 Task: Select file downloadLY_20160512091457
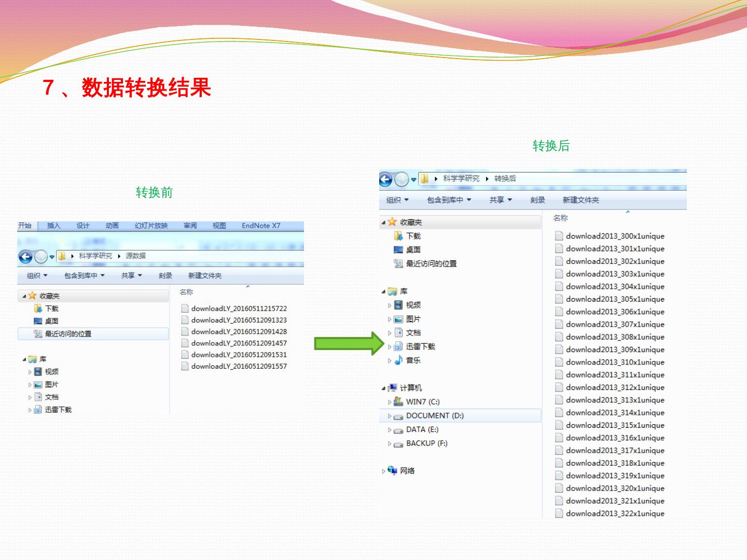pyautogui.click(x=239, y=343)
